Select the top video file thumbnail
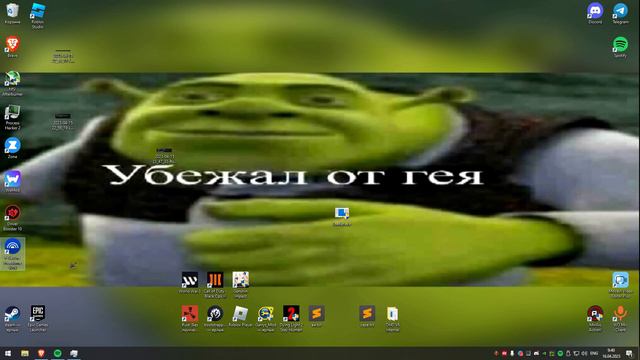This screenshot has height=360, width=640. pyautogui.click(x=63, y=56)
